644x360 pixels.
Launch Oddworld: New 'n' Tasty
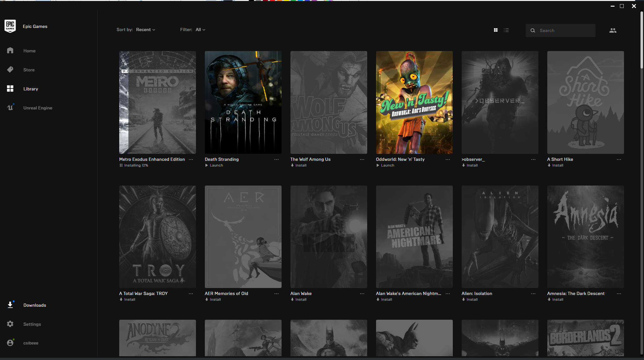point(385,165)
